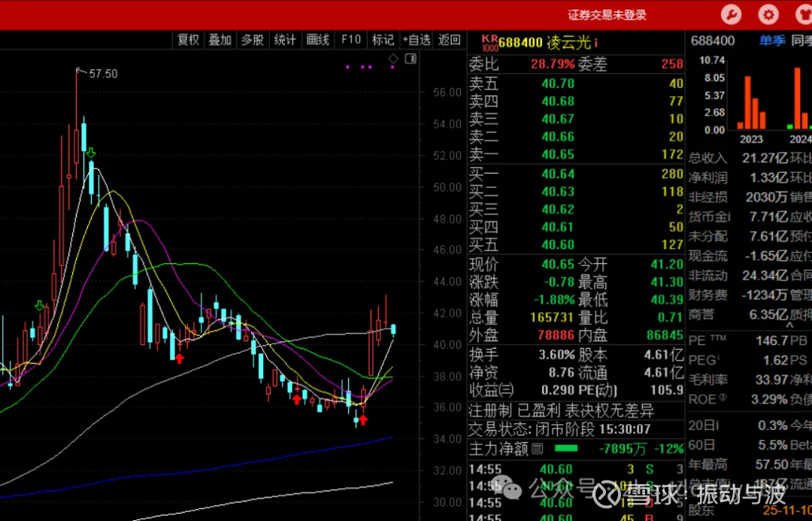Click the small icon next to 主力净额
The image size is (812, 521).
click(x=537, y=449)
